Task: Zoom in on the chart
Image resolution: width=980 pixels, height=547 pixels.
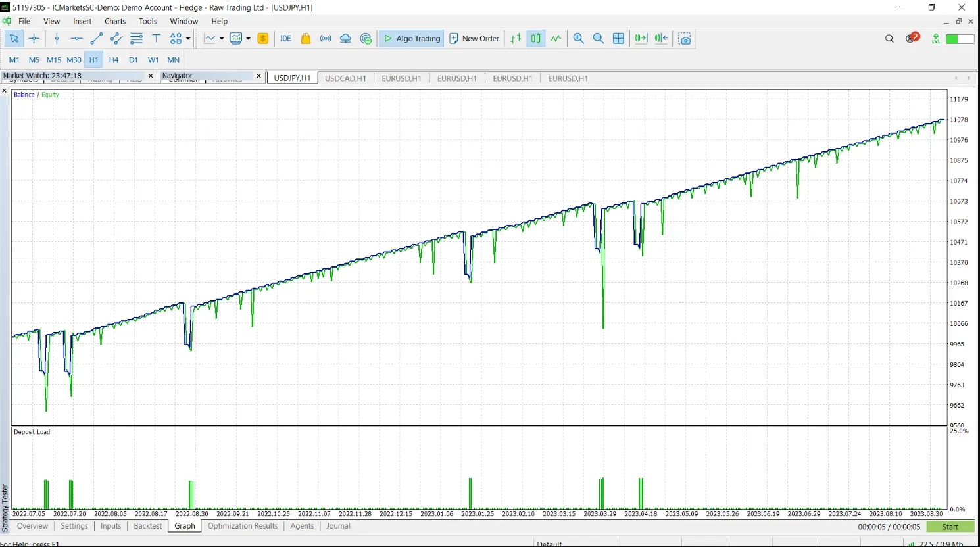Action: (x=579, y=39)
